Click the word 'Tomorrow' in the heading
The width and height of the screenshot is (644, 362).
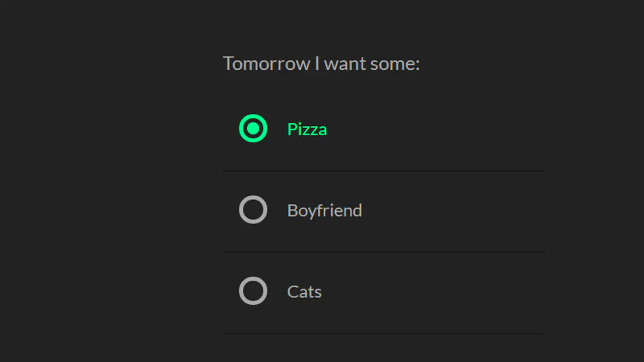click(x=266, y=64)
